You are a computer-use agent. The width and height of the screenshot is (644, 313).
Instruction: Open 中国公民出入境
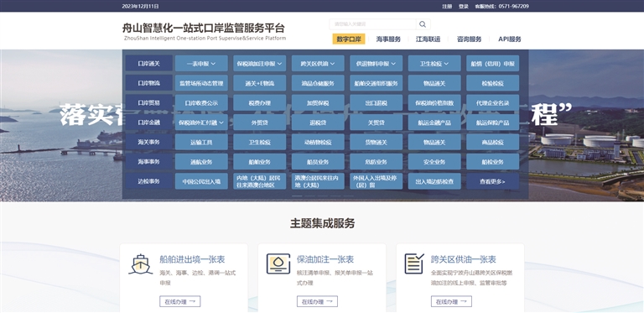201,181
